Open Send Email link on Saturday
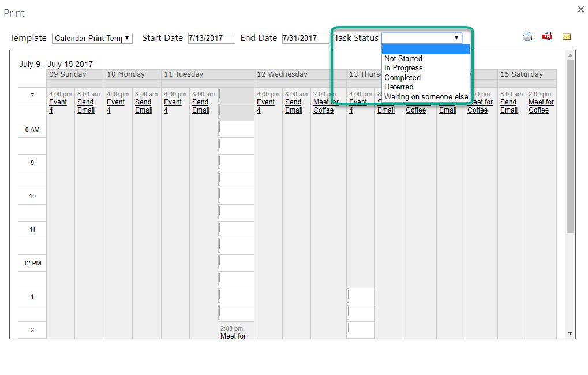The image size is (588, 375). pos(509,106)
